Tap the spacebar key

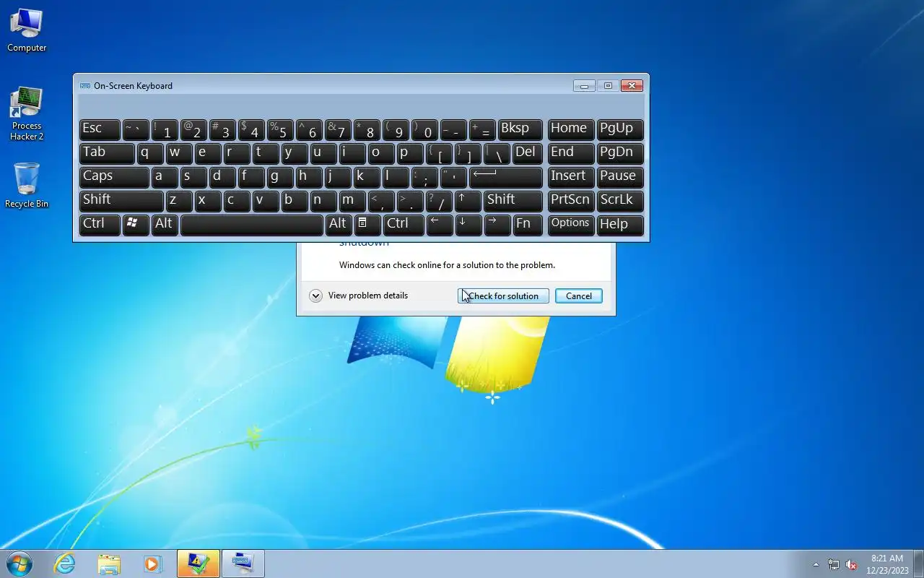click(251, 225)
